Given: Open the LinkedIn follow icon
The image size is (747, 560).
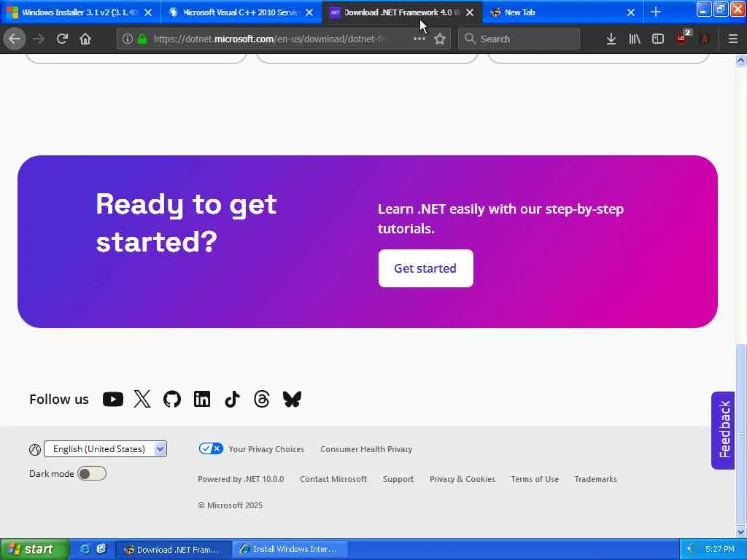Looking at the screenshot, I should [x=202, y=399].
